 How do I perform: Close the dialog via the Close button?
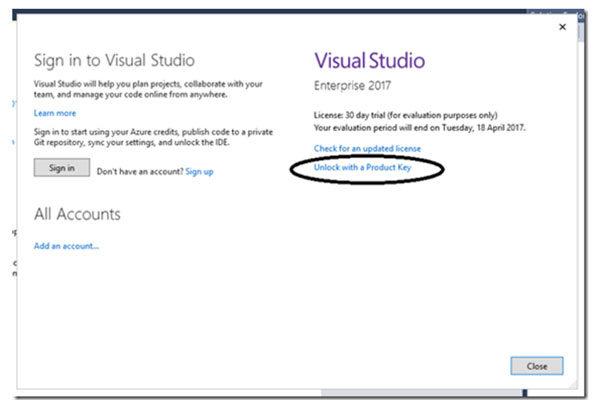537,366
